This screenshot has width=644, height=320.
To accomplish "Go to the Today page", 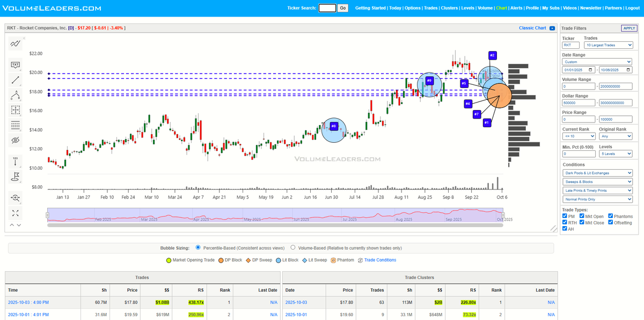I will (395, 8).
